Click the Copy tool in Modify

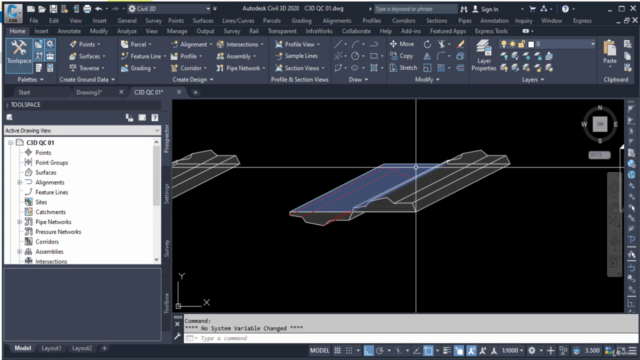(x=402, y=56)
